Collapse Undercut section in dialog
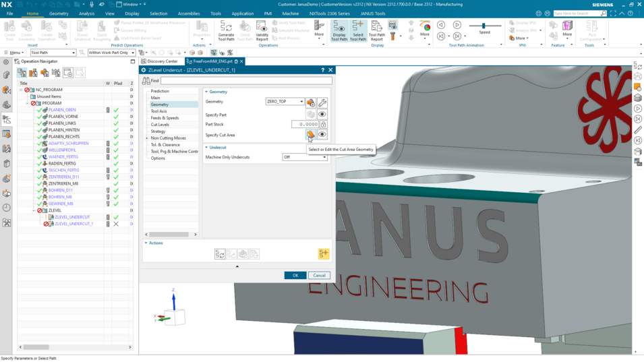644x362 pixels. 206,148
